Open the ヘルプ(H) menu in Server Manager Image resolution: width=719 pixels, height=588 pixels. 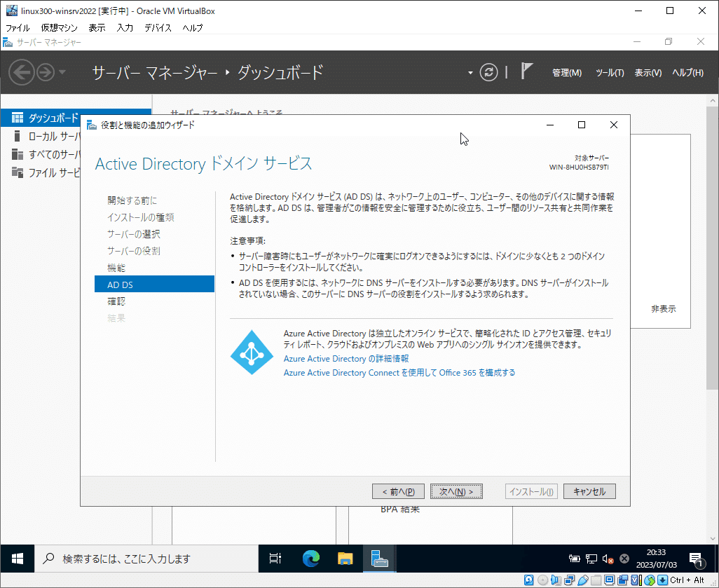pyautogui.click(x=687, y=72)
